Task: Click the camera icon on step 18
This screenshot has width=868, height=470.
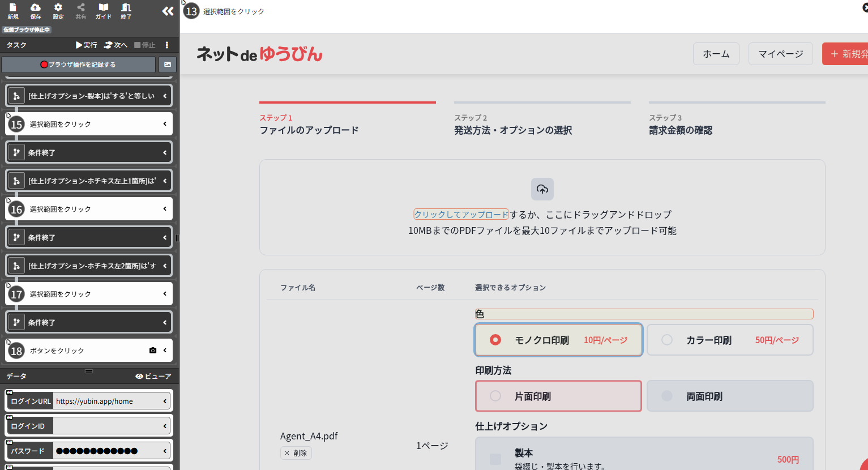Action: [x=152, y=351]
